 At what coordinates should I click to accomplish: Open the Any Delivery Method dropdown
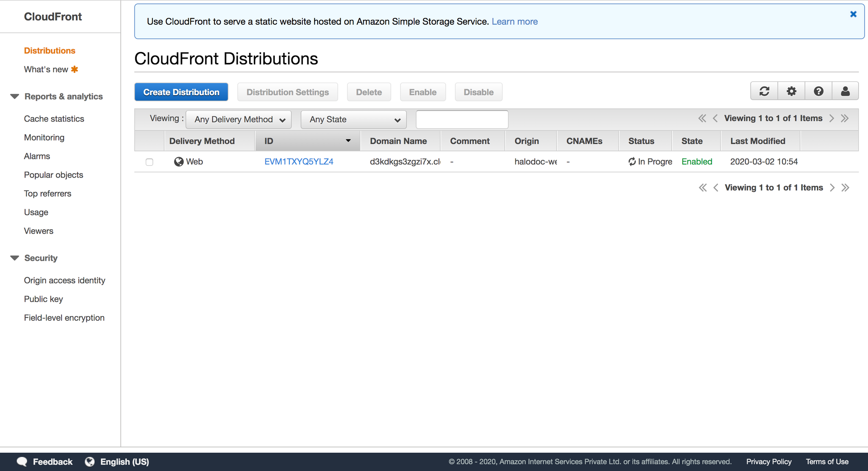(238, 119)
